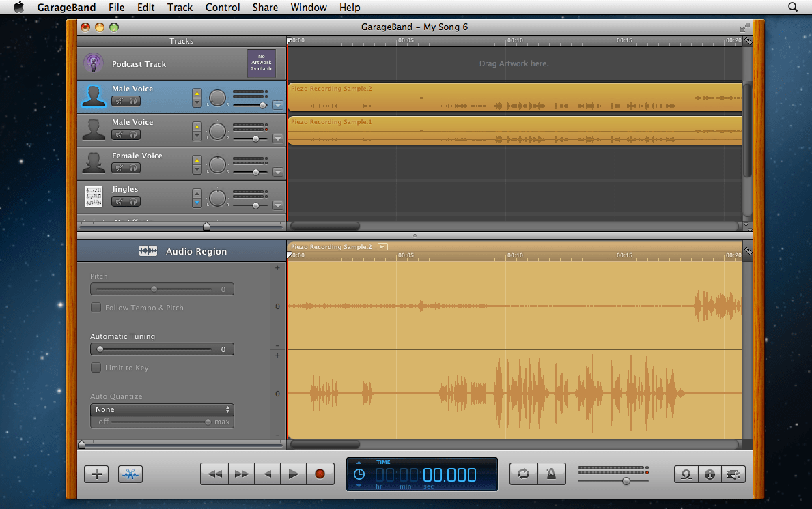The width and height of the screenshot is (812, 509).
Task: Click the No Artwork Available box
Action: pyautogui.click(x=262, y=63)
